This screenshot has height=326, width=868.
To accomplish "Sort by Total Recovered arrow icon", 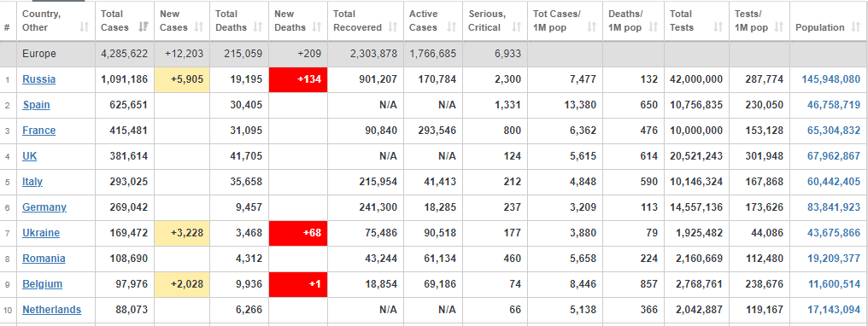I will (392, 27).
